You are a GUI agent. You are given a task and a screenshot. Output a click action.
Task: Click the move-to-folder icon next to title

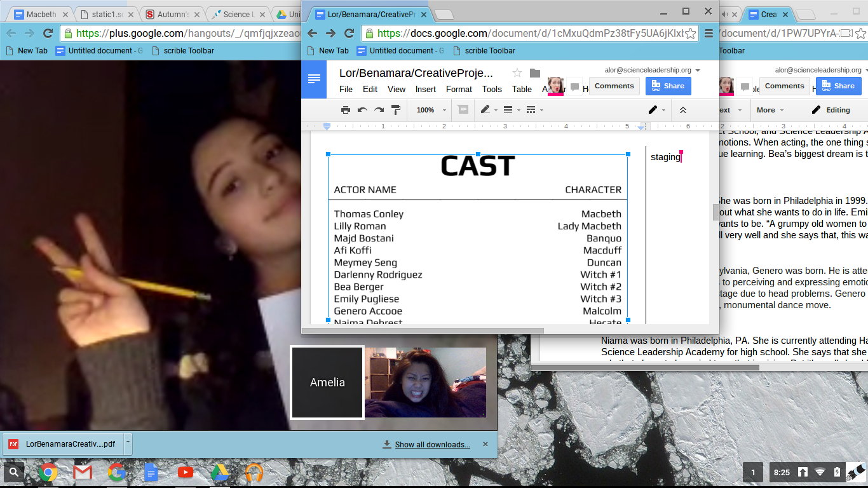pos(535,73)
